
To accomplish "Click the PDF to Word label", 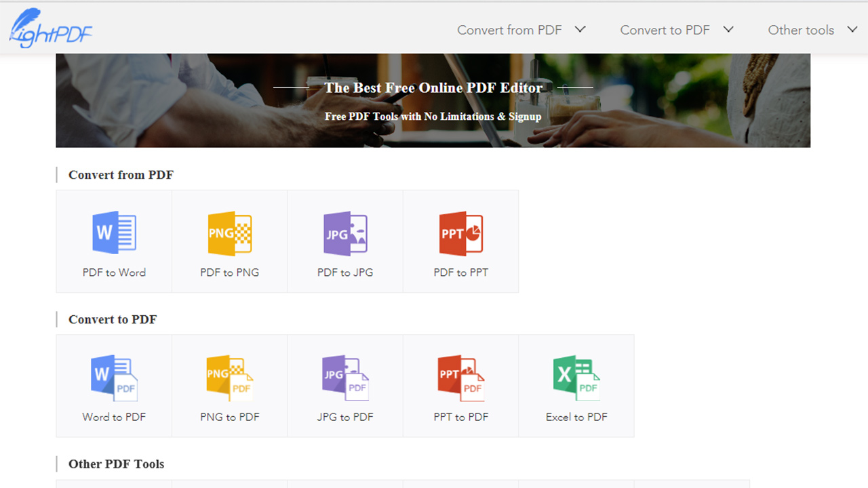I will [x=114, y=272].
